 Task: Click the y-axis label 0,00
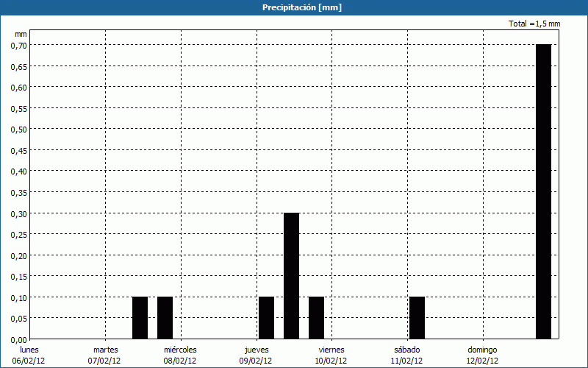pyautogui.click(x=18, y=340)
